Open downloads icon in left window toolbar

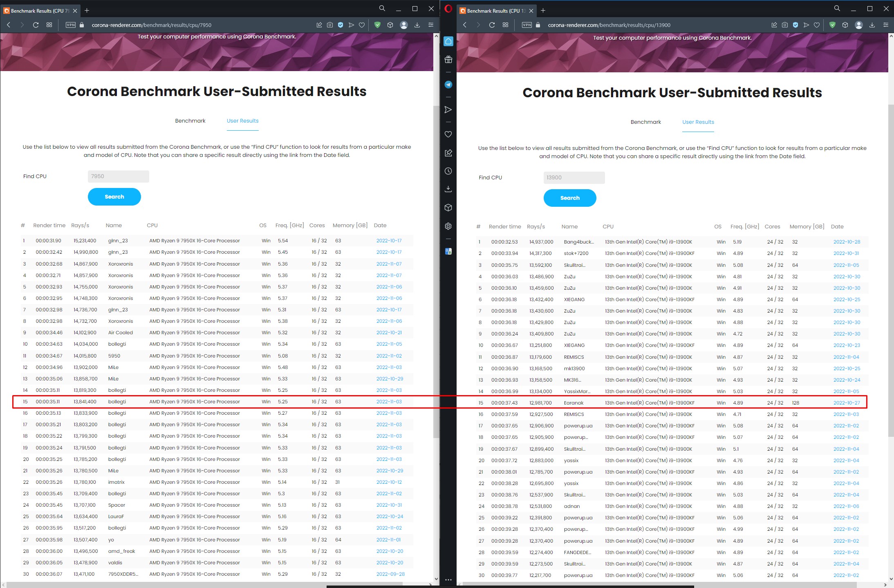[417, 25]
